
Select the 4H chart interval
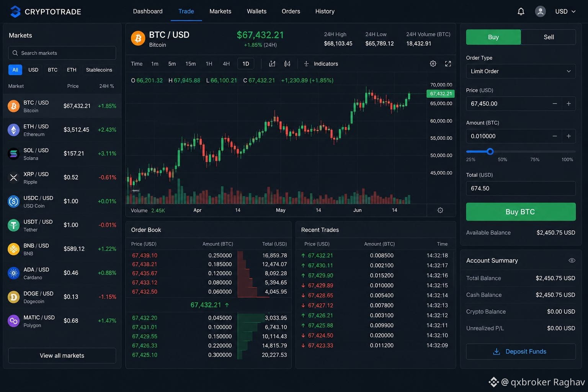tap(226, 64)
